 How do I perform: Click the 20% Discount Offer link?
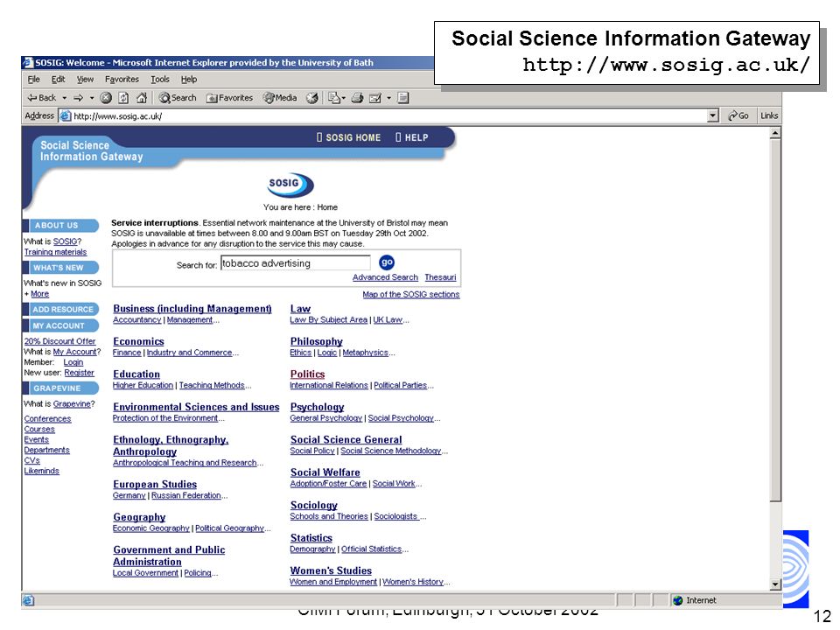pos(59,341)
